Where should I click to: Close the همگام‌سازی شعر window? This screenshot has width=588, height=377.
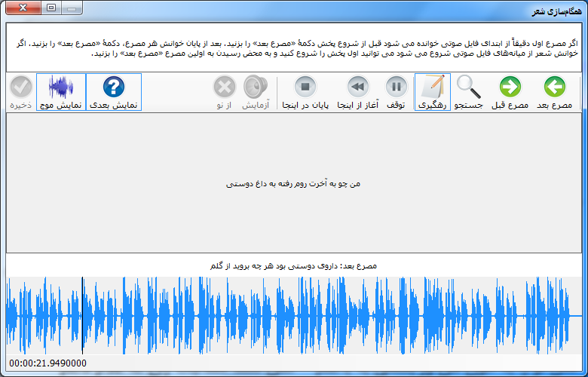pyautogui.click(x=23, y=8)
